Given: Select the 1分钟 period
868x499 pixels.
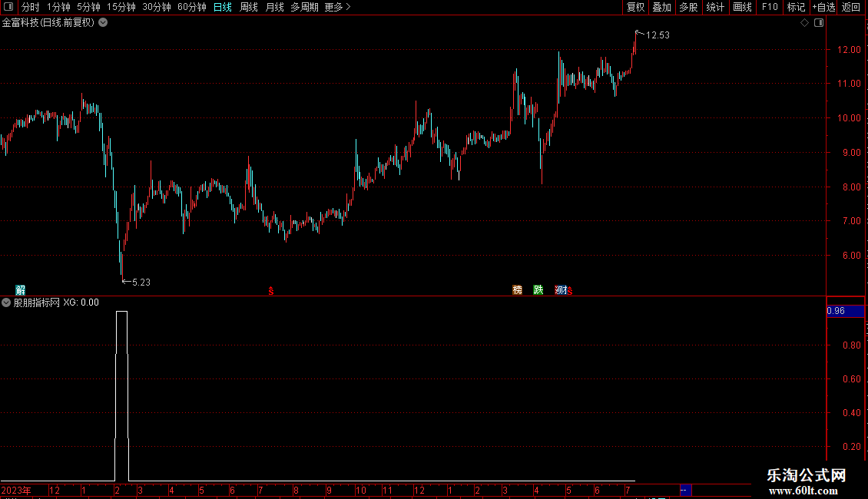Looking at the screenshot, I should pyautogui.click(x=58, y=7).
